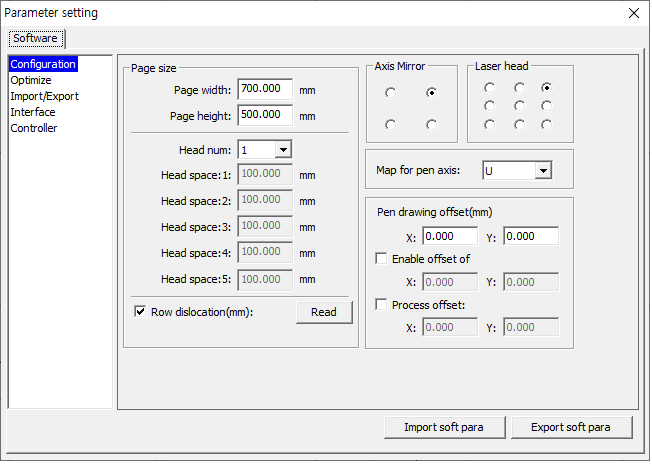Screen dimensions: 652x466
Task: Select the middle-left Laser head radio
Action: (x=489, y=106)
